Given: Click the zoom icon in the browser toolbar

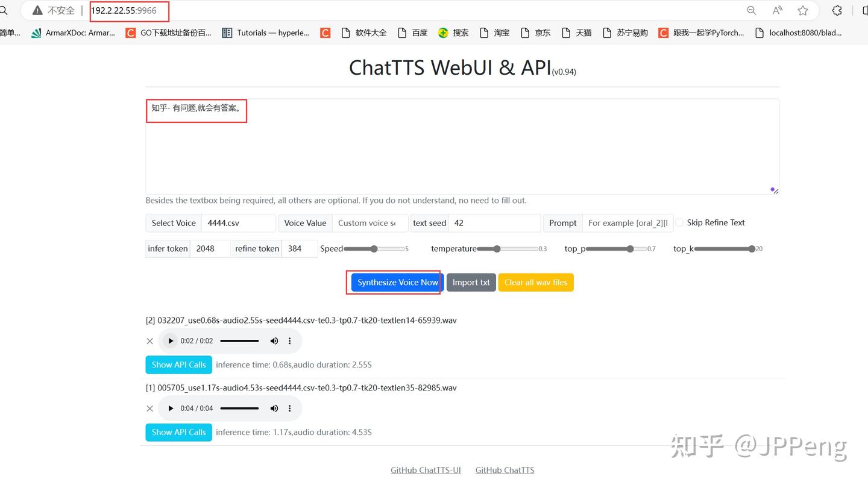Looking at the screenshot, I should click(751, 10).
